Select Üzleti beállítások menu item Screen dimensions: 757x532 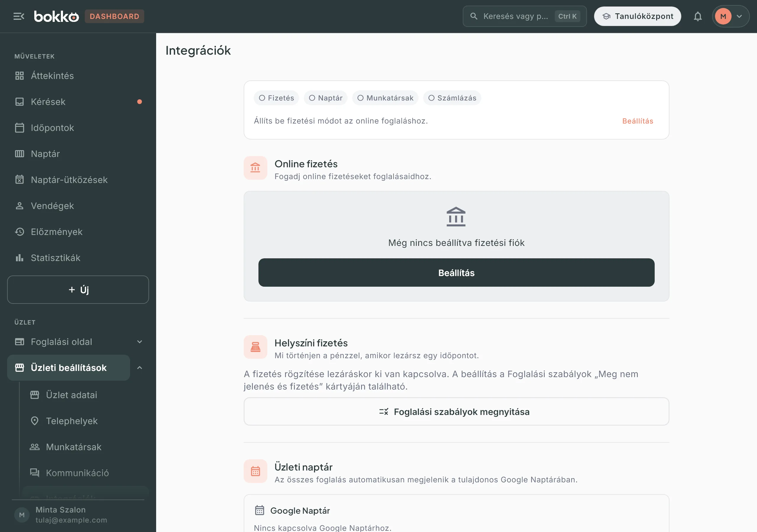point(69,368)
